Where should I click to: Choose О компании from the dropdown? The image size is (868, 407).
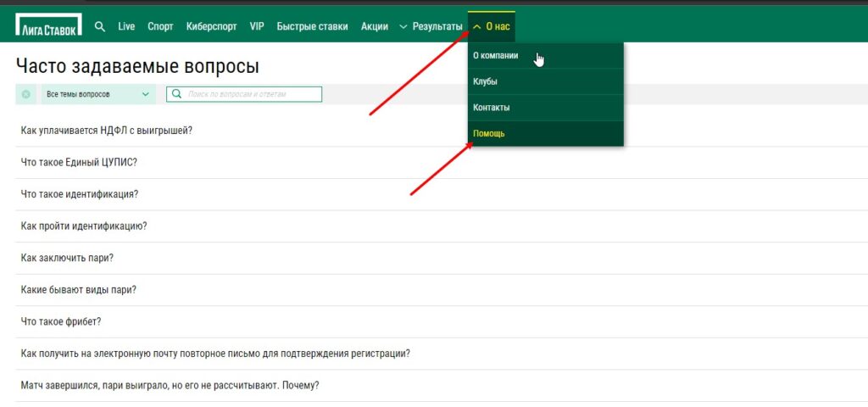[x=546, y=55]
